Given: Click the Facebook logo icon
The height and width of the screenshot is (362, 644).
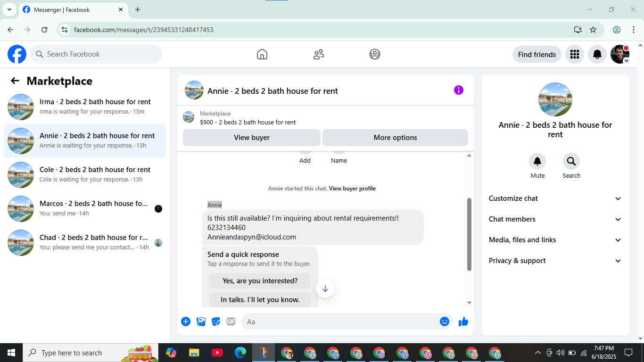Looking at the screenshot, I should (x=17, y=54).
